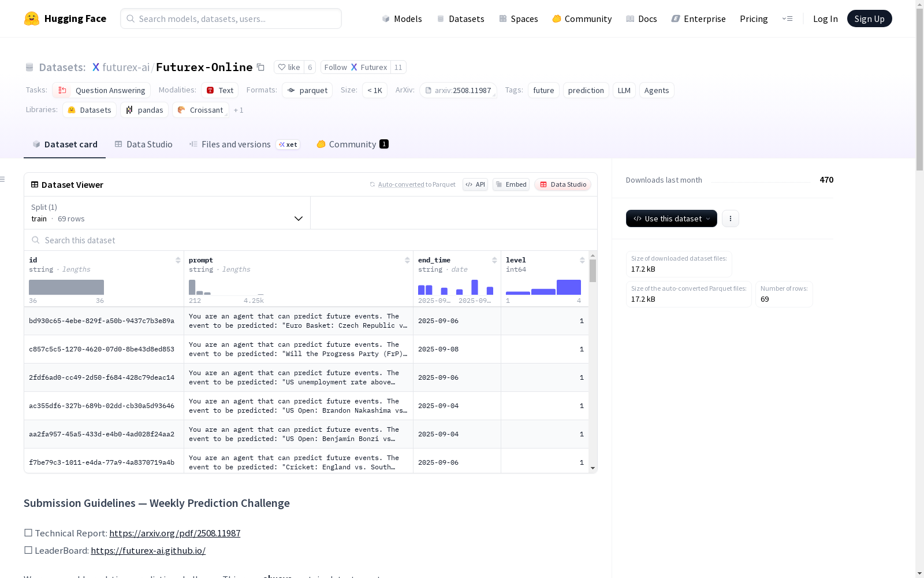Sort the prompt column

click(407, 260)
